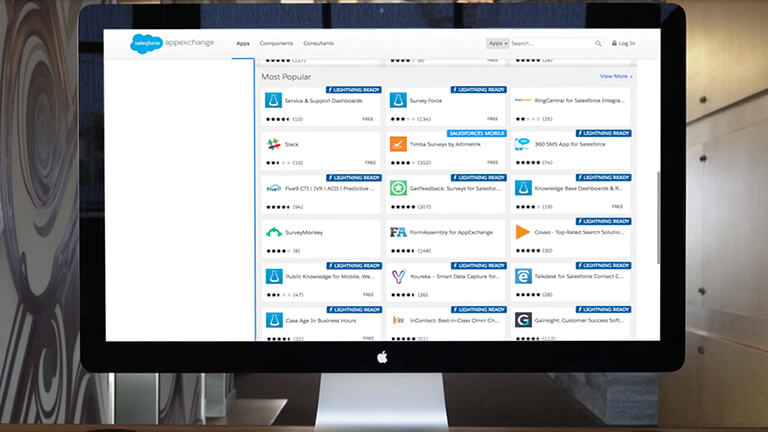Click the Five9 cloud logo

click(273, 188)
